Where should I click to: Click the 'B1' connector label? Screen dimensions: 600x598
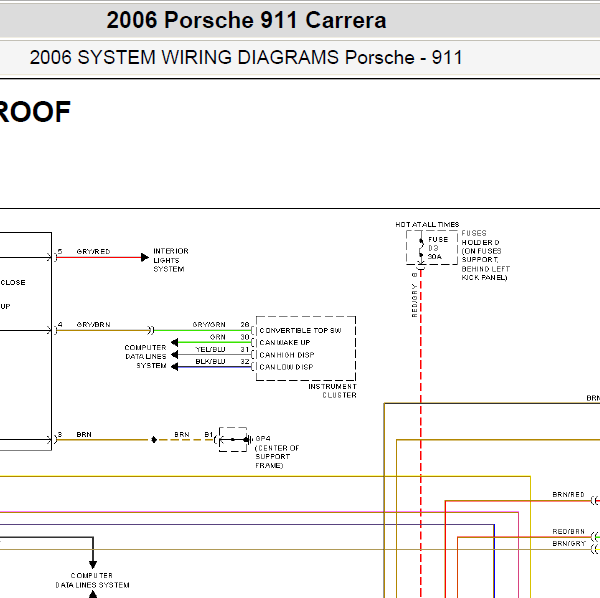point(209,435)
